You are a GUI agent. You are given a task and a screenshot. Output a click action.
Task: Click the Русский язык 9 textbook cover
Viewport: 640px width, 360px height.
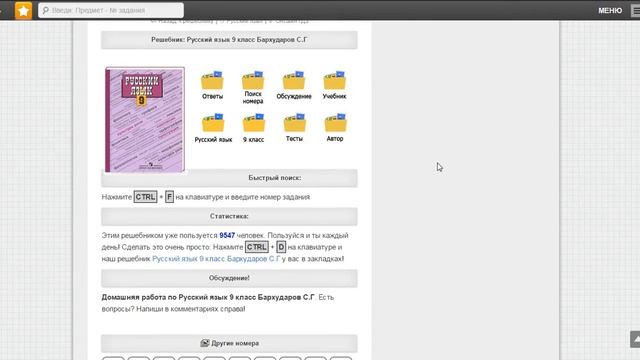click(x=145, y=120)
